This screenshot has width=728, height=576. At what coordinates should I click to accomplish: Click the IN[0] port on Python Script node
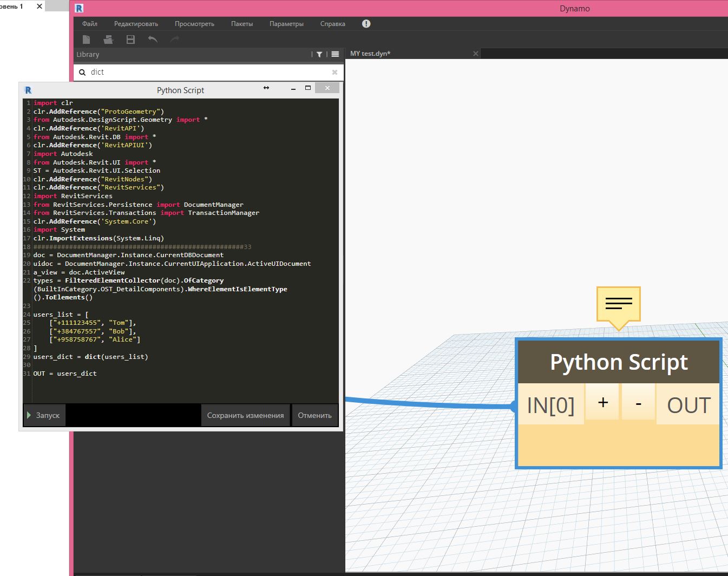click(x=550, y=404)
